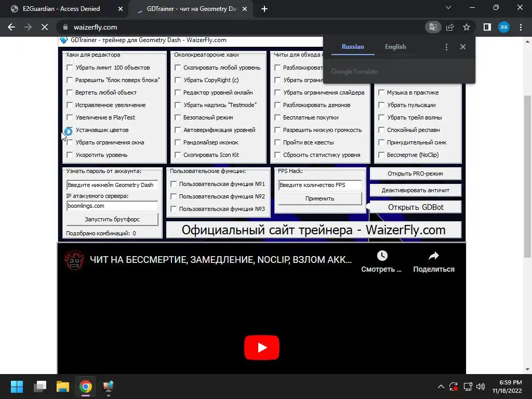Click the Chrome taskbar icon

point(86,387)
